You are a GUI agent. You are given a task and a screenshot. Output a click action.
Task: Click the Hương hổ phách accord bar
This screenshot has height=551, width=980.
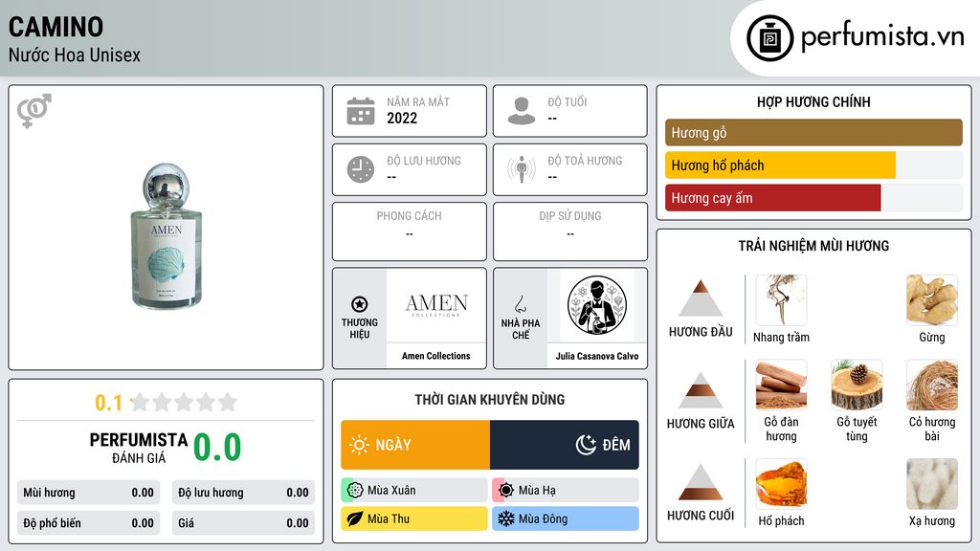(x=780, y=165)
